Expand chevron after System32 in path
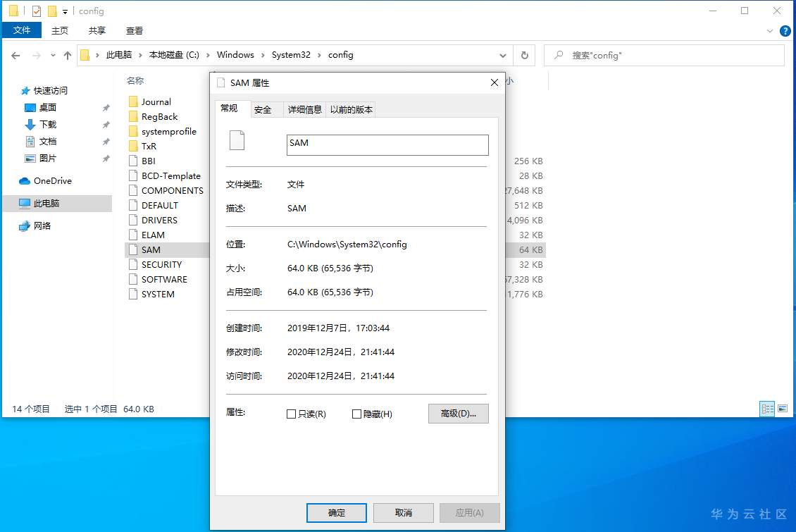The image size is (796, 532). tap(319, 55)
